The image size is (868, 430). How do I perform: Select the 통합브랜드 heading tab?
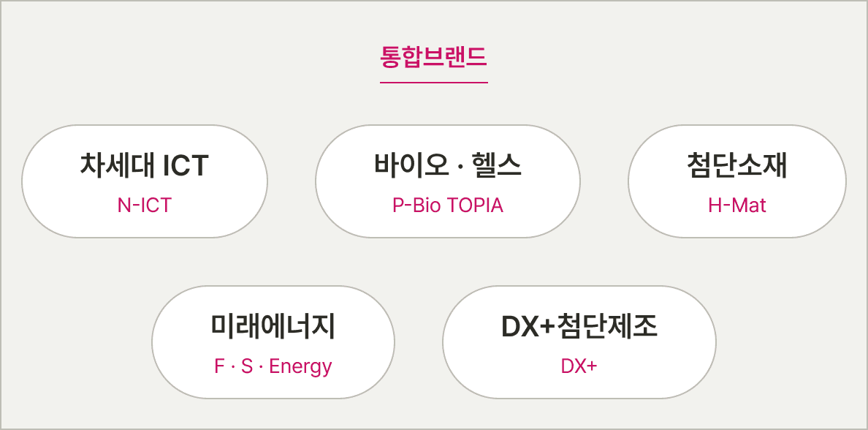[433, 57]
